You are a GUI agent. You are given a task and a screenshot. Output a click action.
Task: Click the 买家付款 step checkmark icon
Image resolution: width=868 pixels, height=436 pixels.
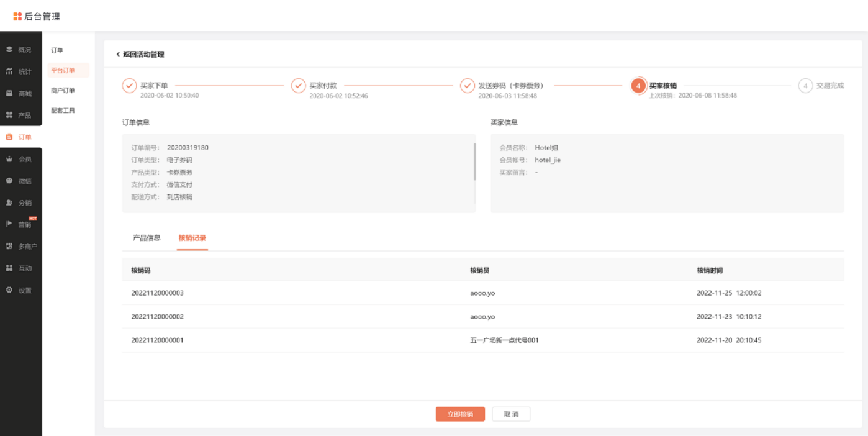click(299, 86)
